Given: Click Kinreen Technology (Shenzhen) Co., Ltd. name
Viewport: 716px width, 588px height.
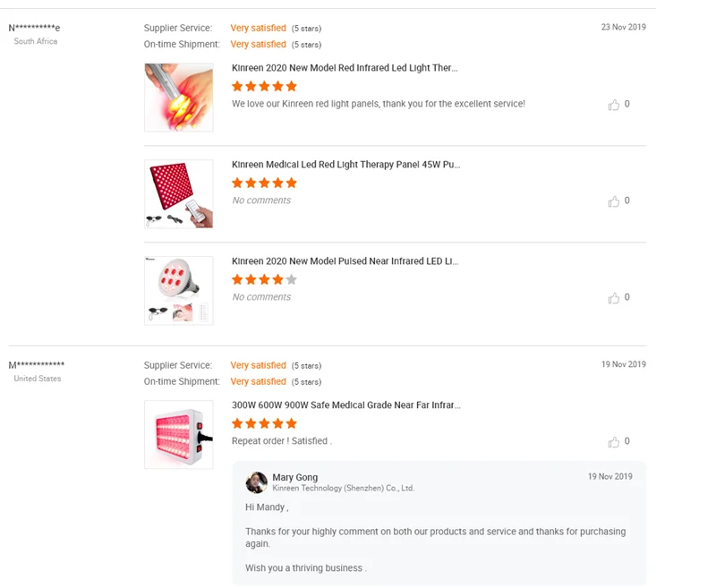Looking at the screenshot, I should [344, 489].
